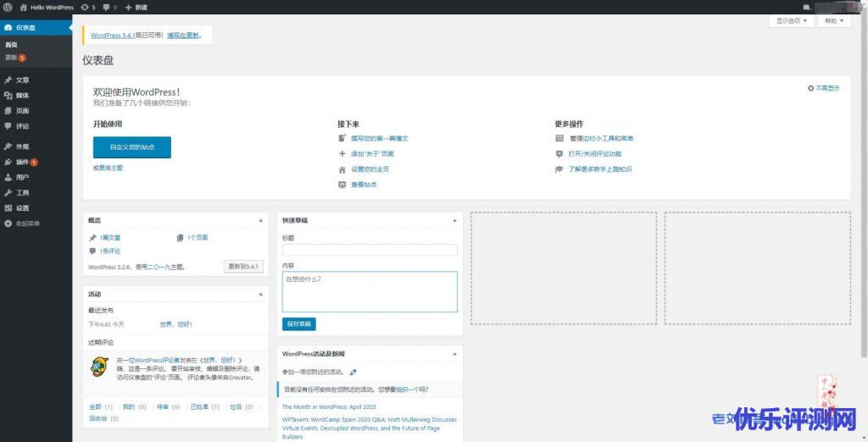Click the 更新到5.4.1 button
868x442 pixels.
(x=243, y=267)
